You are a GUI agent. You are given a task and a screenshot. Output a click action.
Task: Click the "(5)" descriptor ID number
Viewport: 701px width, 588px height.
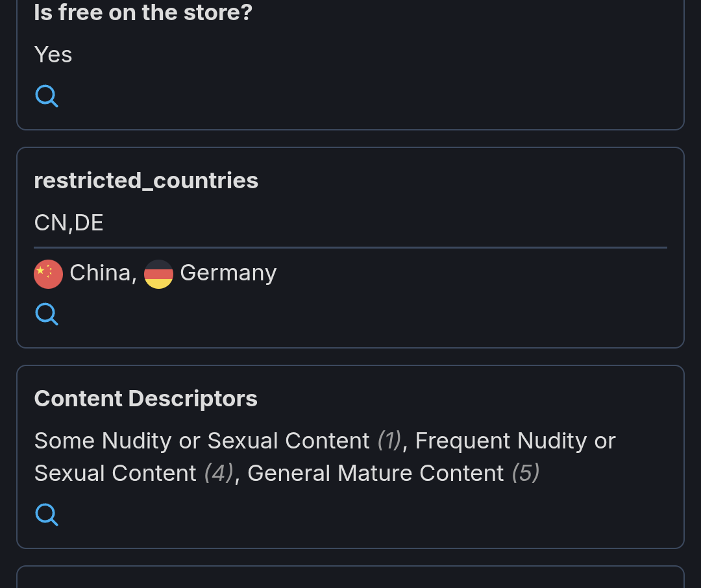point(525,473)
